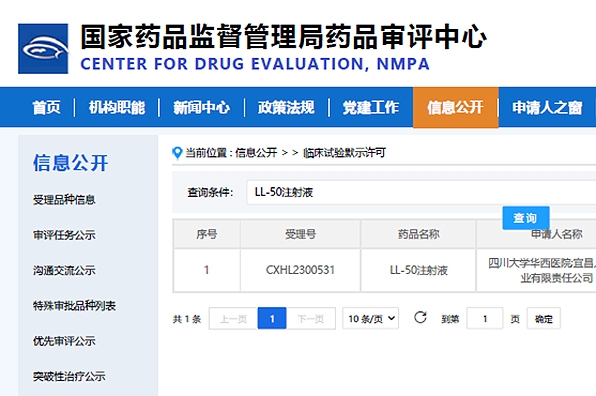The image size is (596, 396).
Task: Open the 10条/页 page size dropdown
Action: click(x=371, y=318)
